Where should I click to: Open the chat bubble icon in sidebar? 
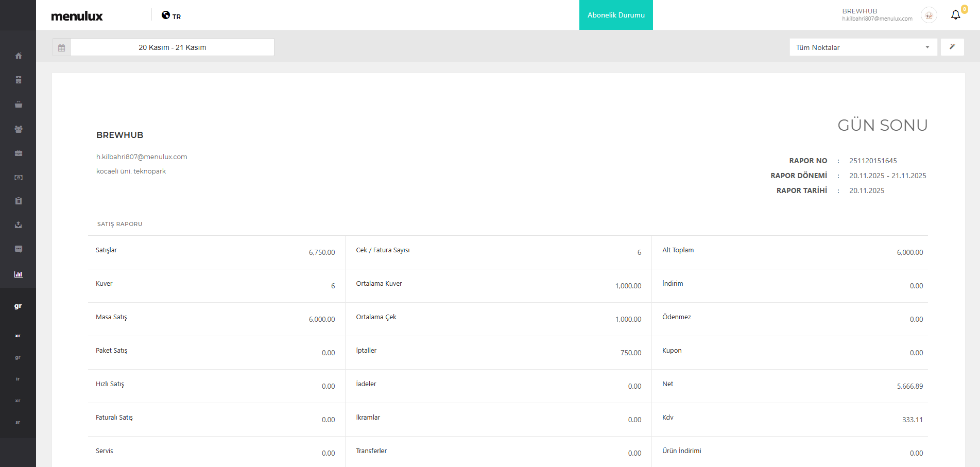click(19, 249)
